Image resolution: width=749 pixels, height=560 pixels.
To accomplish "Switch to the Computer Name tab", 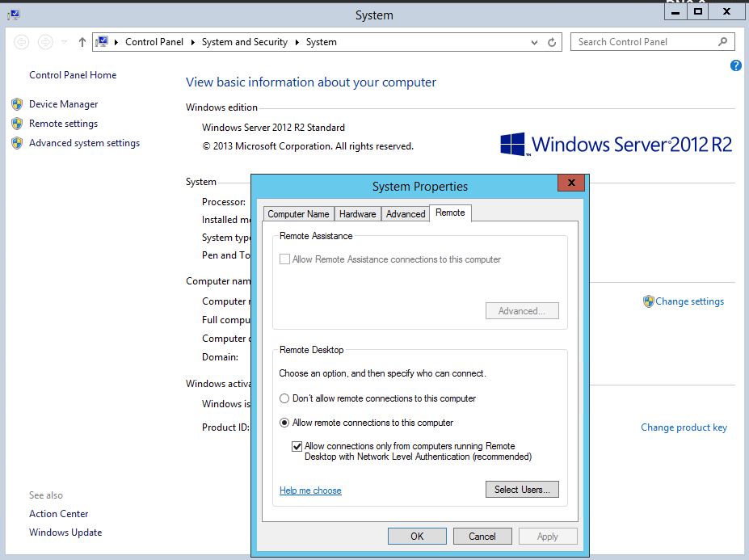I will 298,213.
